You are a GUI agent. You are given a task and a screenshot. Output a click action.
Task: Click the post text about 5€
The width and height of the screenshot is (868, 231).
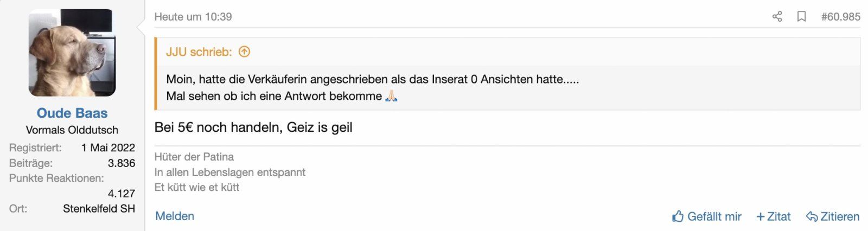[x=253, y=127]
